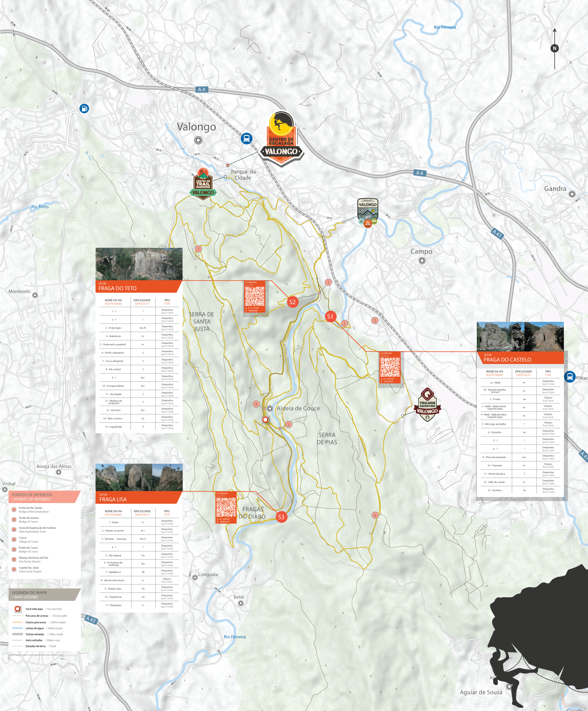Click the Parque da Cidade label
Viewport: 588px width, 711px height.
[x=243, y=175]
